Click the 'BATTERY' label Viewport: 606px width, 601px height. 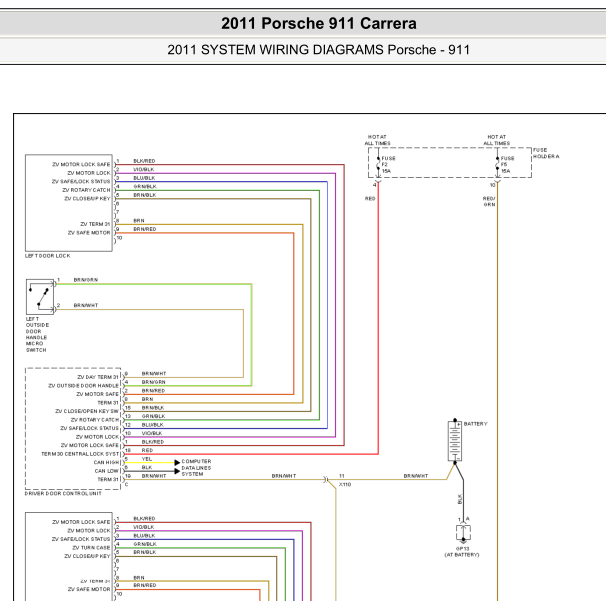475,424
